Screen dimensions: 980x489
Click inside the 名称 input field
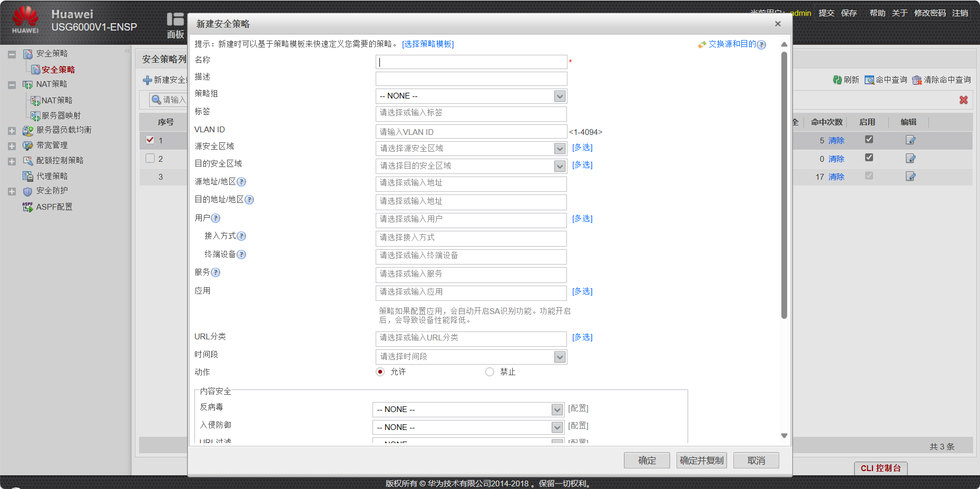[x=471, y=62]
